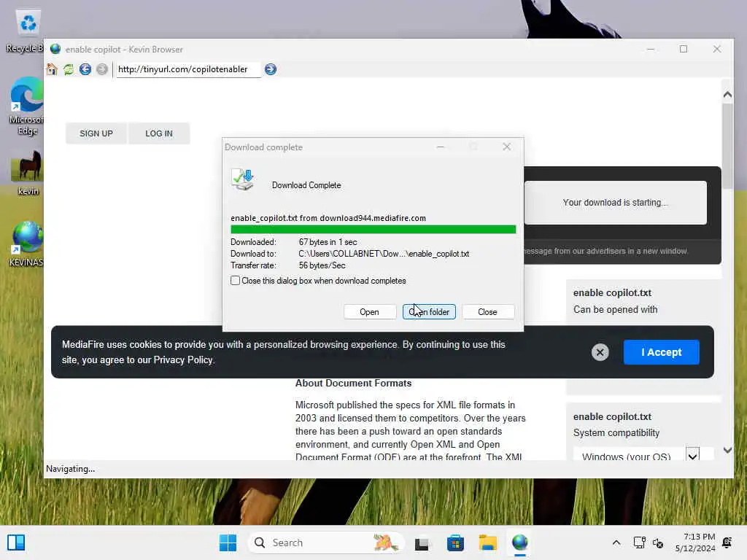Click the Kevin Browser globe icon in title bar
747x560 pixels.
(x=55, y=49)
